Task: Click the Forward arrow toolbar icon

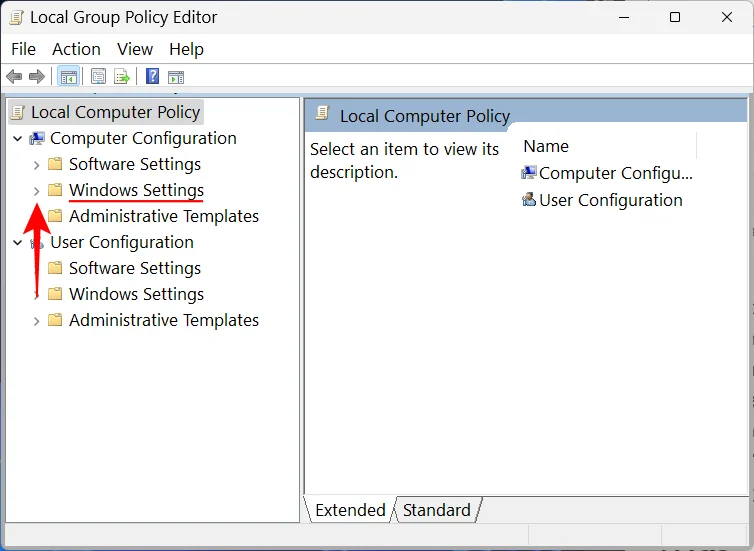Action: [37, 77]
